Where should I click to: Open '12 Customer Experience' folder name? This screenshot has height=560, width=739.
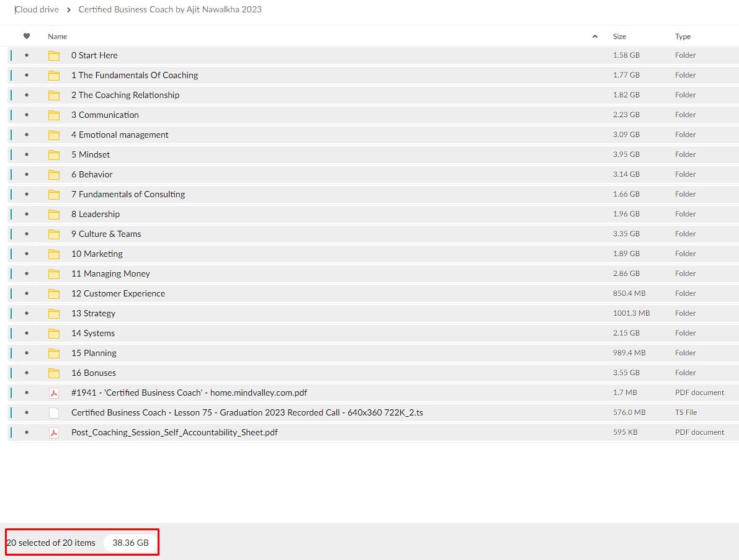tap(119, 293)
